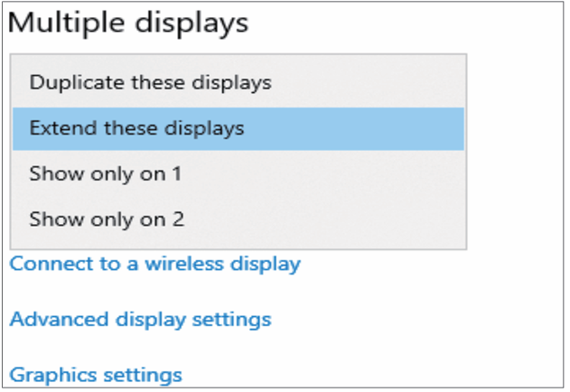Mirror screens with Duplicate these displays
Image resolution: width=570 pixels, height=392 pixels.
click(150, 82)
